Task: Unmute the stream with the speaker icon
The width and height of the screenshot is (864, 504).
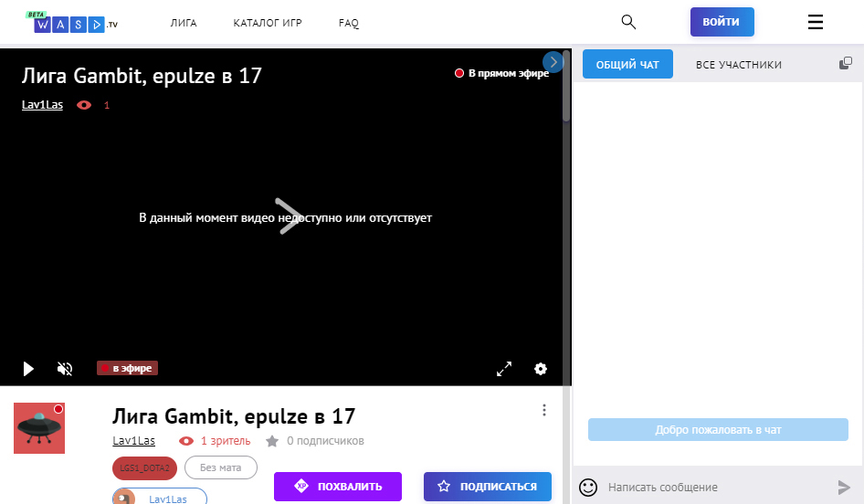Action: [65, 369]
